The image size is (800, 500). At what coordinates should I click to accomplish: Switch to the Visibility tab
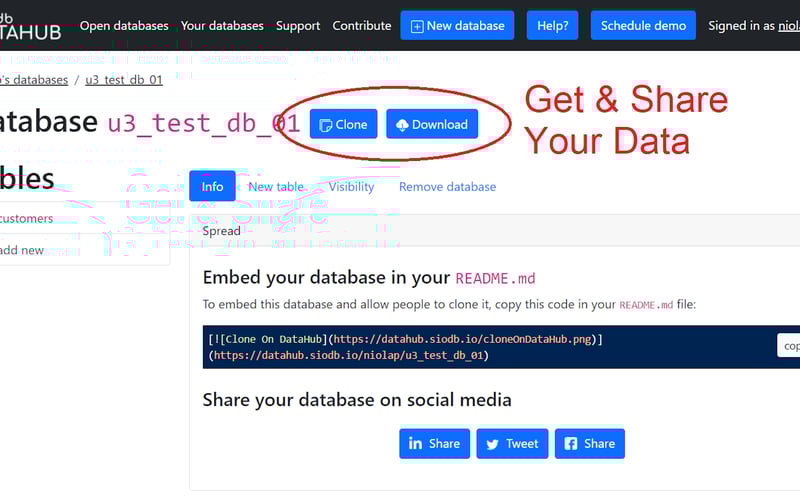[x=351, y=187]
